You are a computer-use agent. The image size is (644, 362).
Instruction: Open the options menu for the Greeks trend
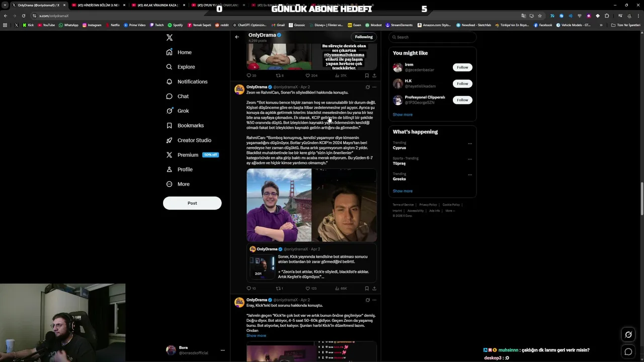[470, 175]
